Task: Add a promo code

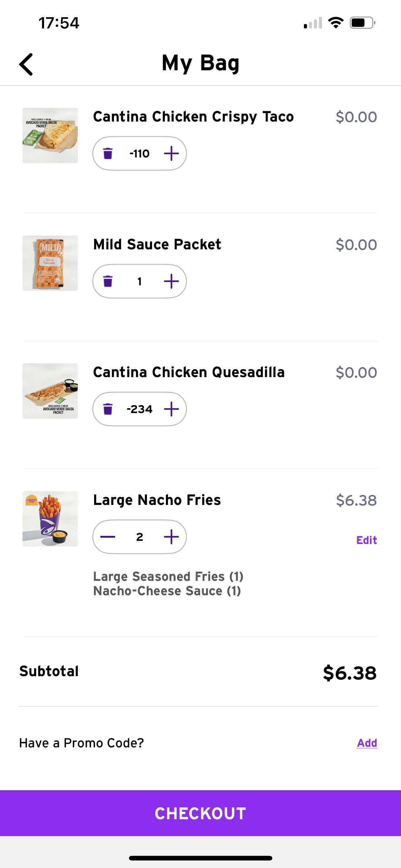Action: (x=367, y=743)
